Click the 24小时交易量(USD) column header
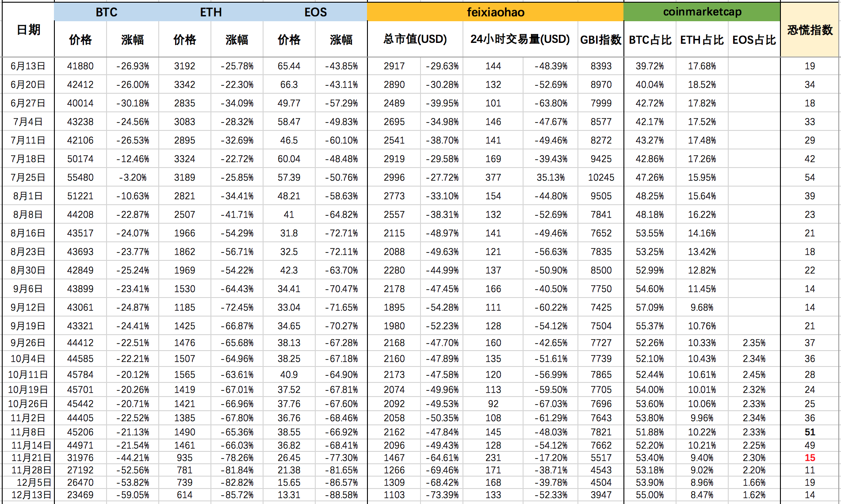This screenshot has height=504, width=841. coord(520,39)
